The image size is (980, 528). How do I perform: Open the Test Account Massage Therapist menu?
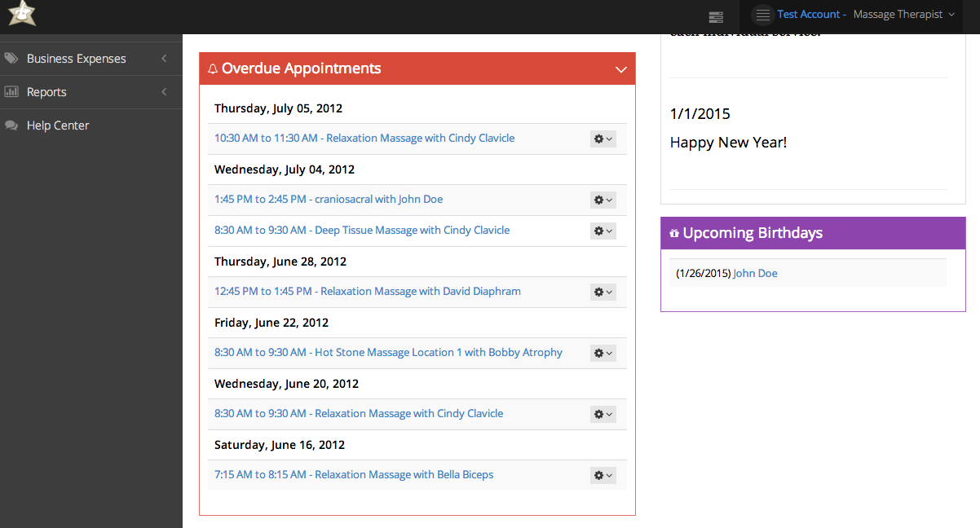[x=864, y=15]
